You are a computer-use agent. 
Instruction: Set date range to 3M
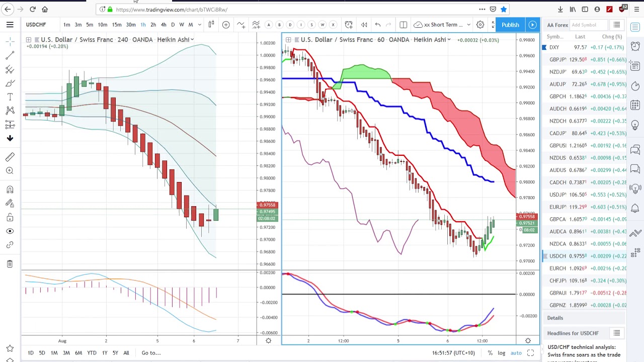tap(66, 352)
